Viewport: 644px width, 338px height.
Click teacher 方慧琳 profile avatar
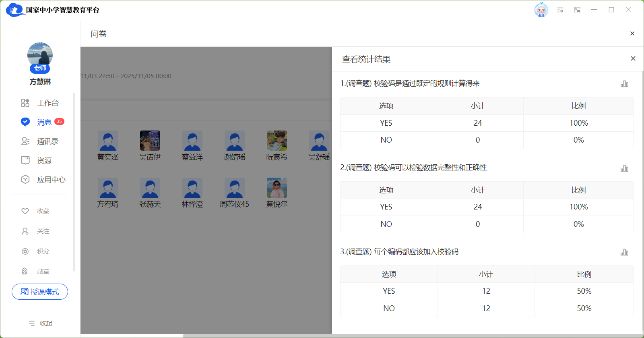point(40,55)
